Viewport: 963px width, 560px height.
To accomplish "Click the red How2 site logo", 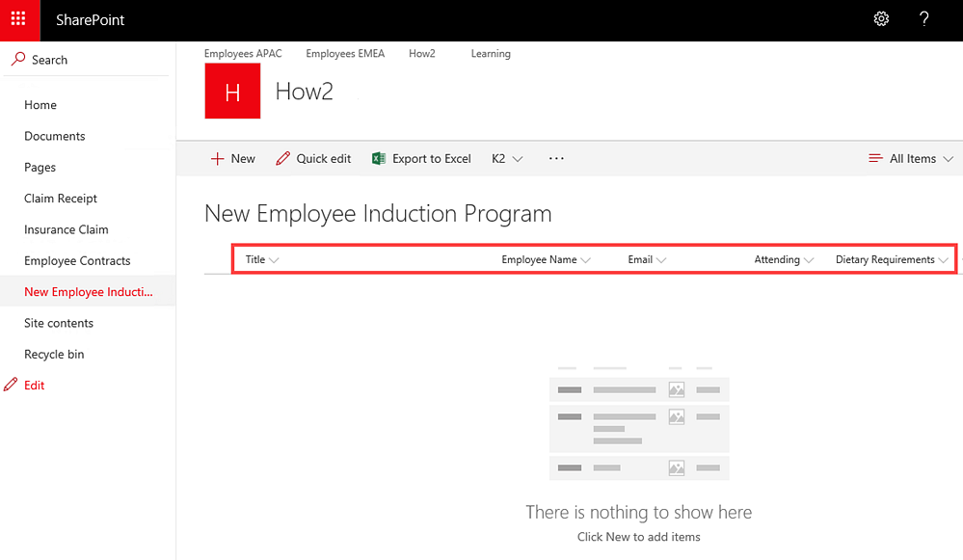I will [232, 92].
